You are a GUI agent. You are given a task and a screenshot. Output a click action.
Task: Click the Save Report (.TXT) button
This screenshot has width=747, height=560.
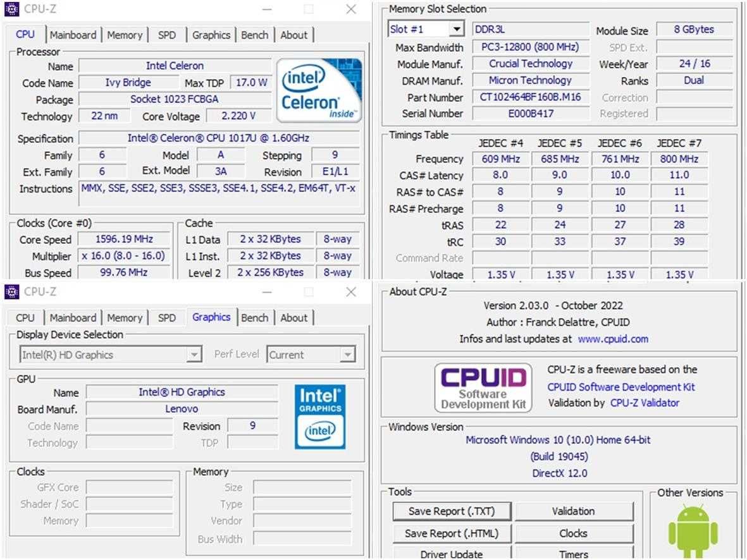[x=452, y=511]
